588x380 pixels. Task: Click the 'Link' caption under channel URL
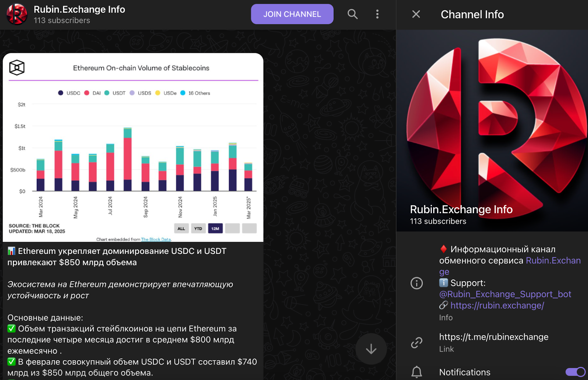pyautogui.click(x=447, y=349)
